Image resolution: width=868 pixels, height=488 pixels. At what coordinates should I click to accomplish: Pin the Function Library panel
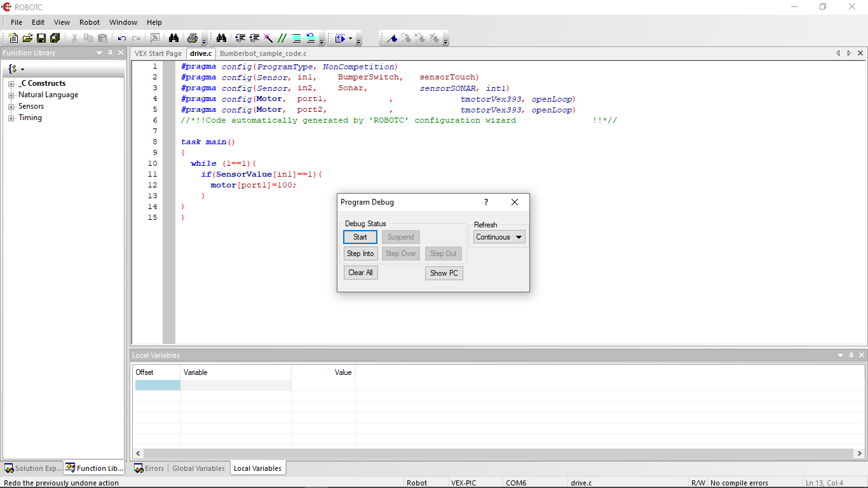tap(110, 53)
